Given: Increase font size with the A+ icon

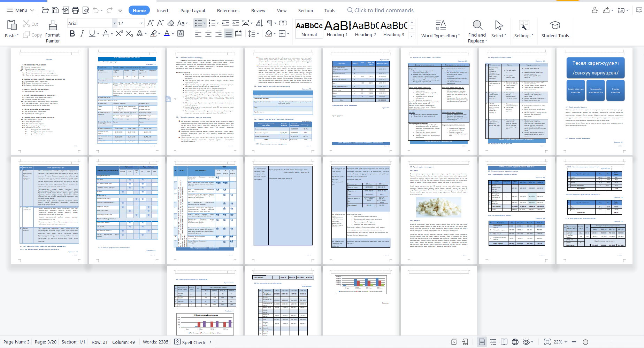Looking at the screenshot, I should coord(151,23).
